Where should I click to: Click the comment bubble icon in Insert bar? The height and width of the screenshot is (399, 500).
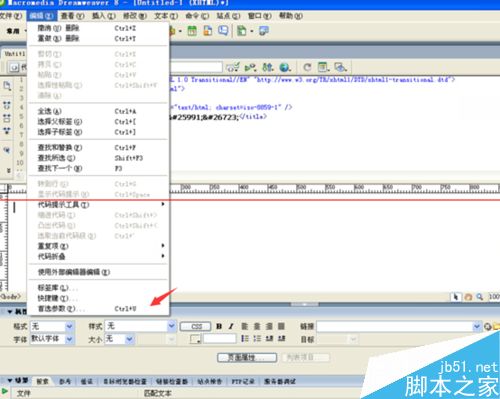coord(223,31)
